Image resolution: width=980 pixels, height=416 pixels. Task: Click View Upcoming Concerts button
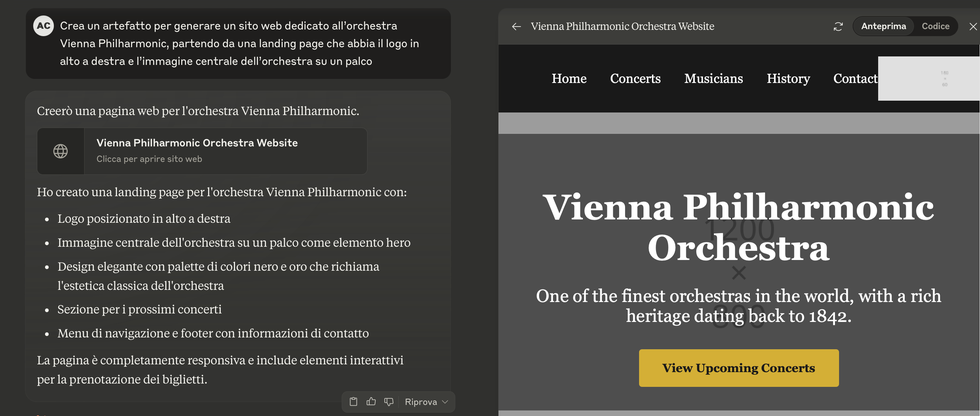(739, 368)
